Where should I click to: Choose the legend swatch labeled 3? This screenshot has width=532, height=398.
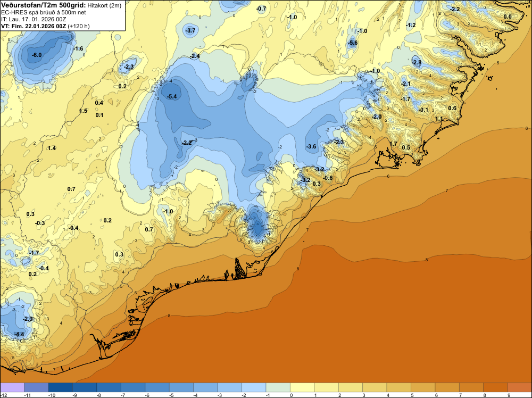pyautogui.click(x=375, y=387)
